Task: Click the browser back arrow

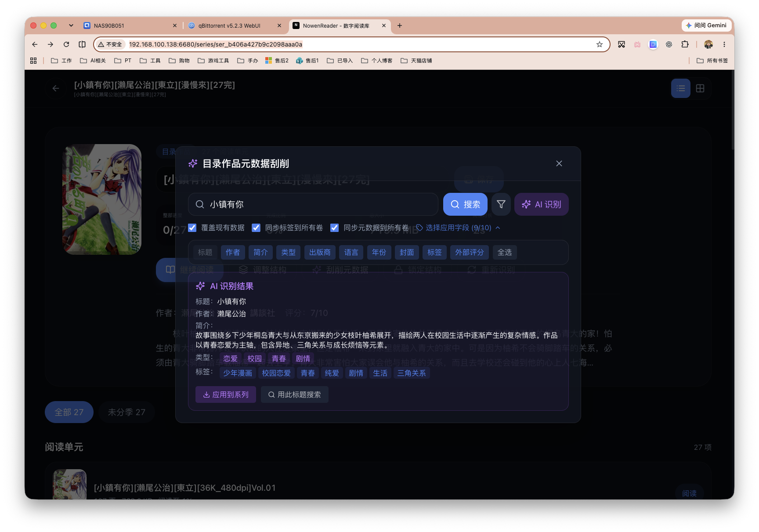Action: pyautogui.click(x=35, y=44)
